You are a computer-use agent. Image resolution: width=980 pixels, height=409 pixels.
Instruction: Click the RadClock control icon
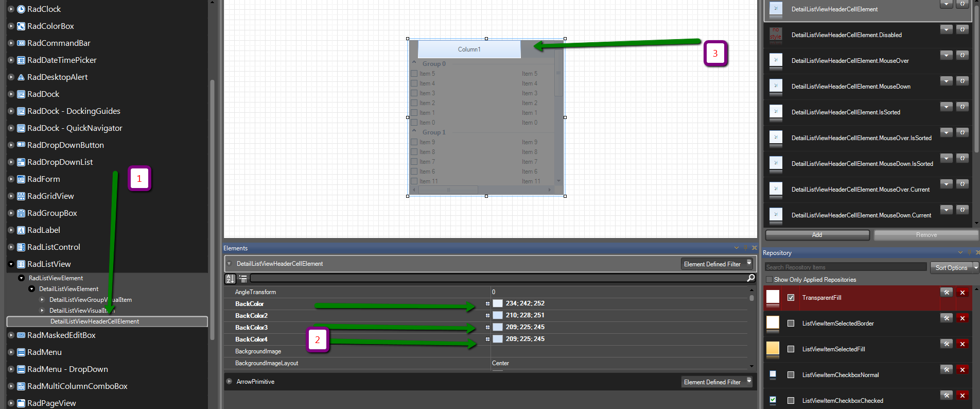click(x=21, y=9)
